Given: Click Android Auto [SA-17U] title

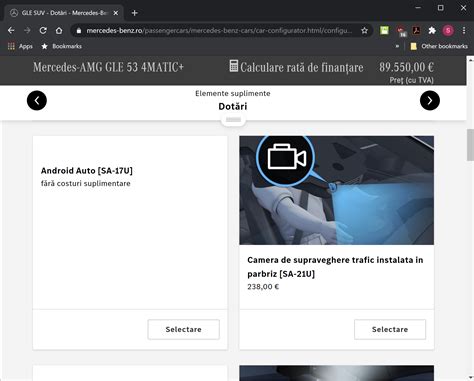Looking at the screenshot, I should click(x=87, y=171).
